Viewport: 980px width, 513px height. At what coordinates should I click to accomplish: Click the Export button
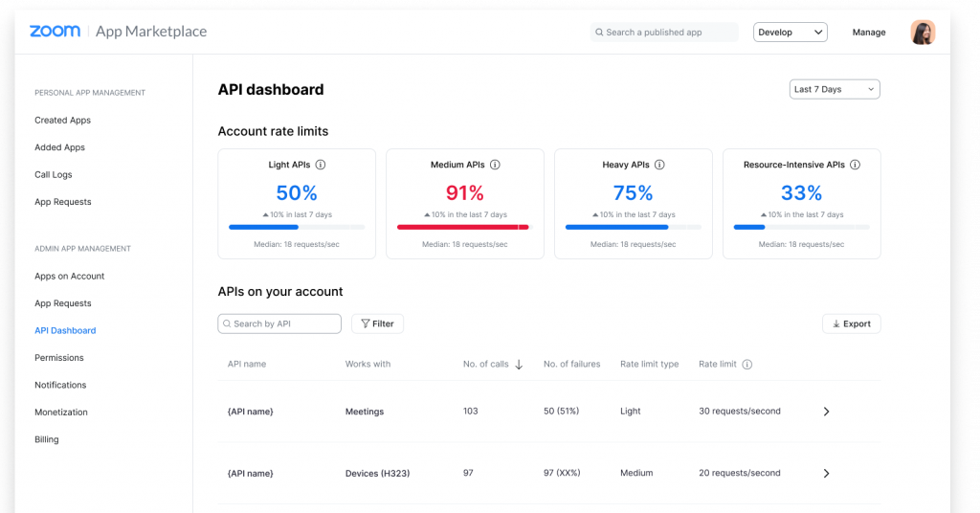point(851,323)
